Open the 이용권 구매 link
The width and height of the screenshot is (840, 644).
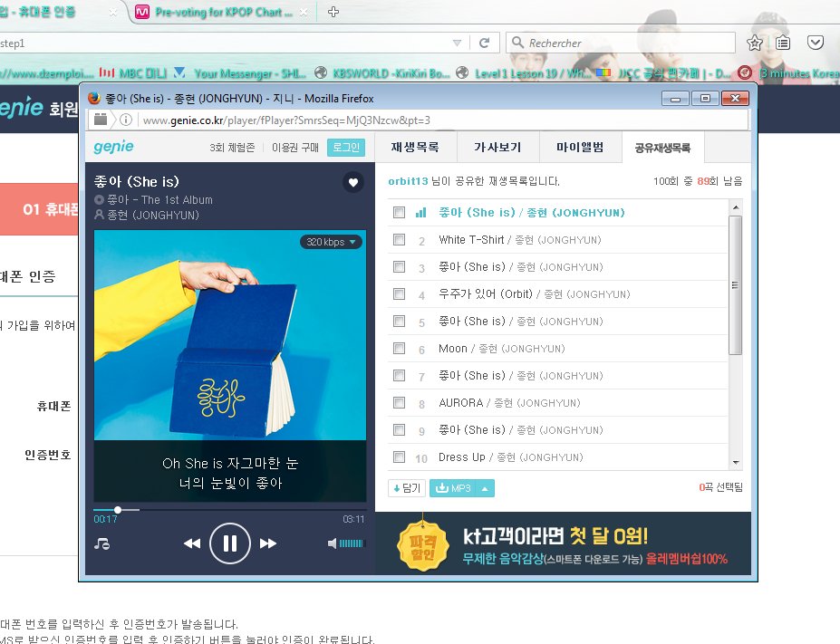(x=295, y=148)
